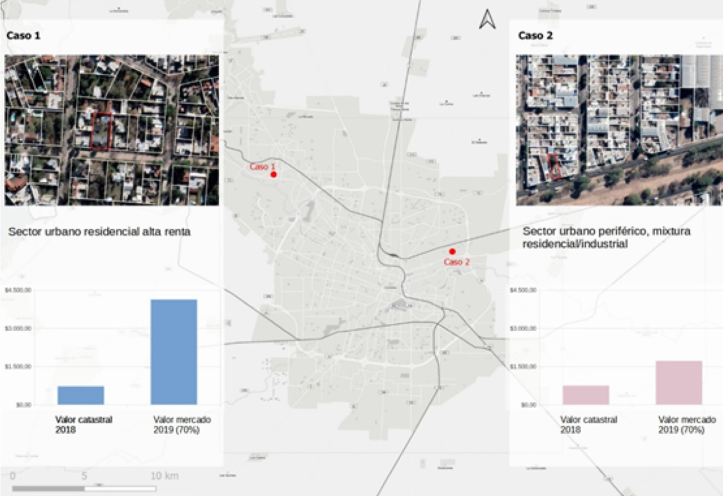Open the Caso 1 satellite image
The height and width of the screenshot is (497, 723).
point(111,130)
